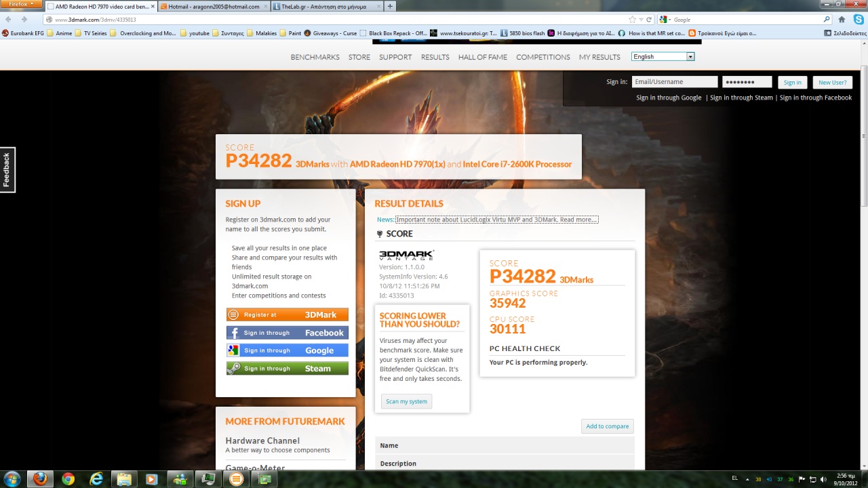Open the COMPETITIONS menu item

[543, 57]
